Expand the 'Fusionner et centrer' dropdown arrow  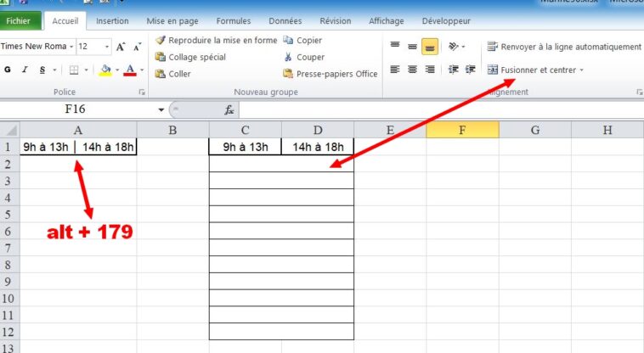coord(582,70)
